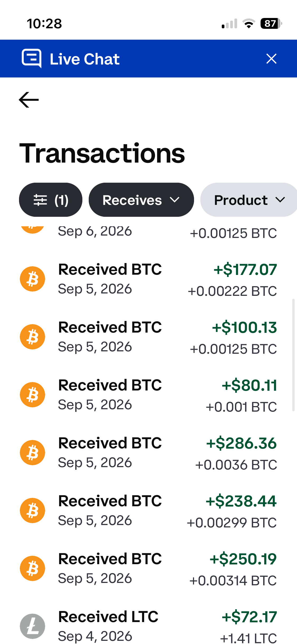Click the Live Chat header title
297x644 pixels.
point(85,59)
